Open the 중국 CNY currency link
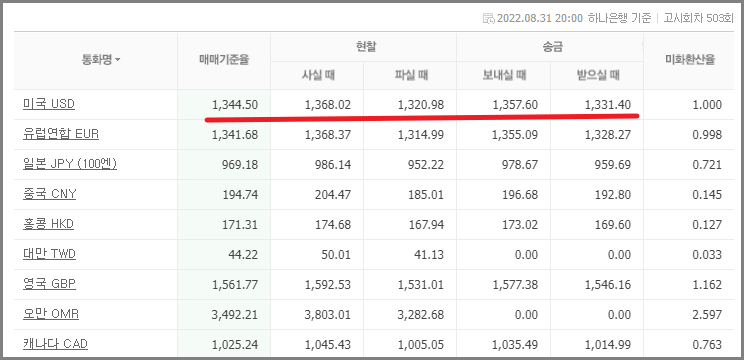 [x=49, y=194]
